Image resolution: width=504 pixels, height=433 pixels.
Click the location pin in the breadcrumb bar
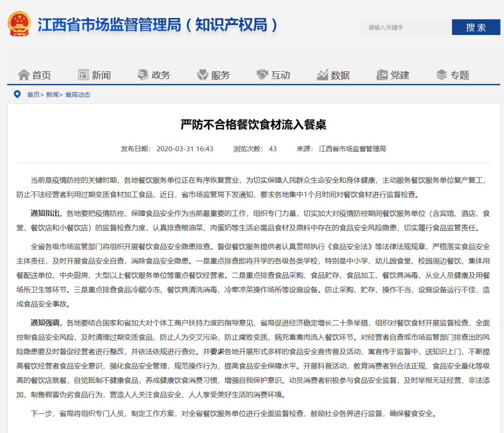(x=18, y=94)
